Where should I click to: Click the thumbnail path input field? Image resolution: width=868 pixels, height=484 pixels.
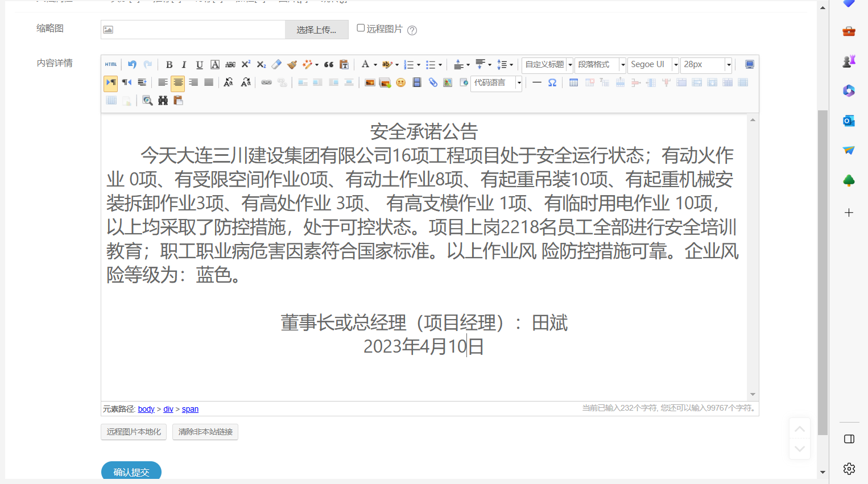point(193,30)
